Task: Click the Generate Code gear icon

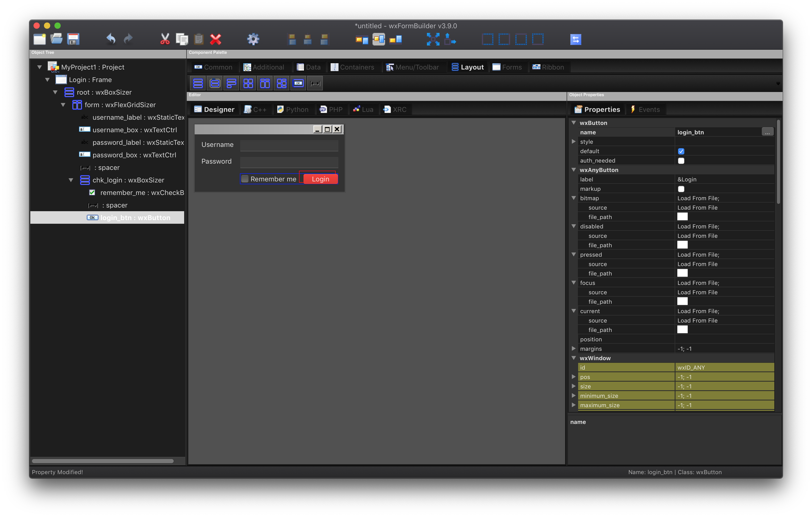Action: [x=253, y=39]
